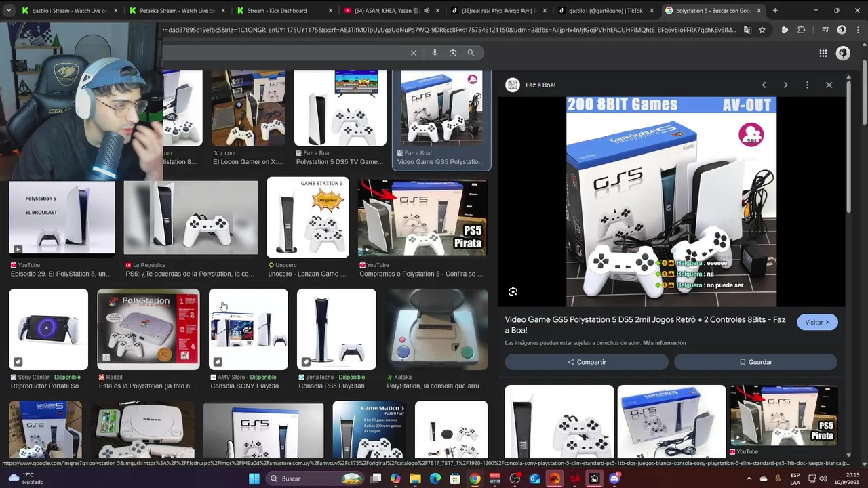Open the Windows Start menu

coord(254,479)
